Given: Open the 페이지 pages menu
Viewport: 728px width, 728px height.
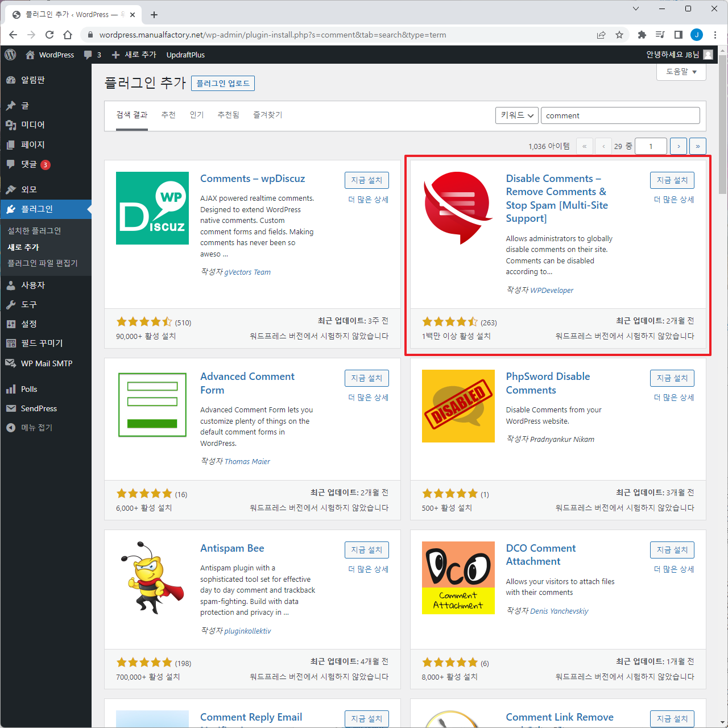Looking at the screenshot, I should coord(45,144).
